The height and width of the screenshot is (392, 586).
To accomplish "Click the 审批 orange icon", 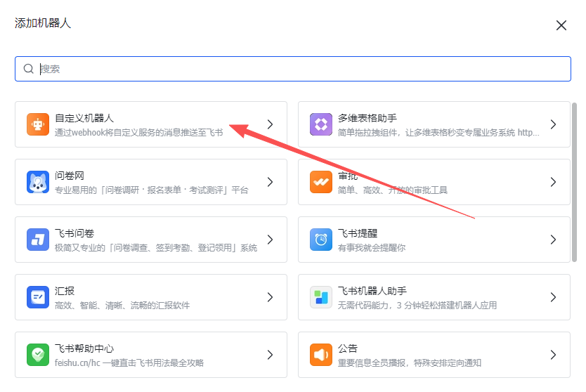I will 321,182.
